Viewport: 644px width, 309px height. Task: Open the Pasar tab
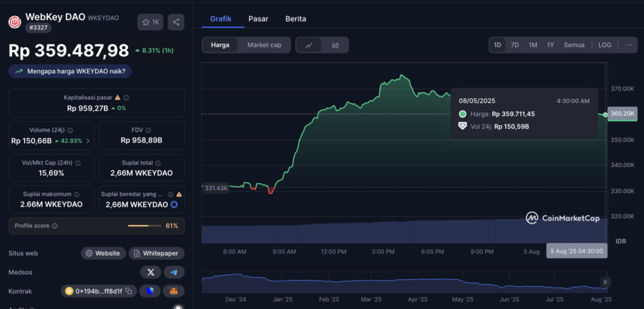[258, 19]
